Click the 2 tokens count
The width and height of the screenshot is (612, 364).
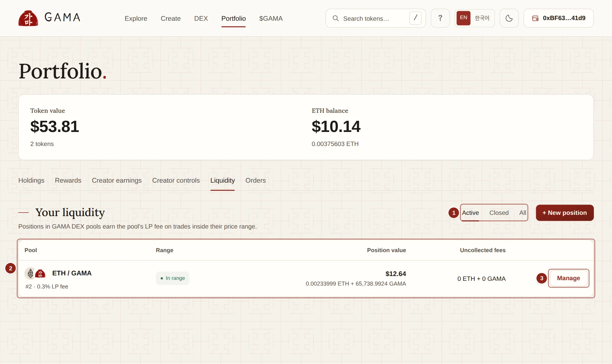tap(42, 144)
